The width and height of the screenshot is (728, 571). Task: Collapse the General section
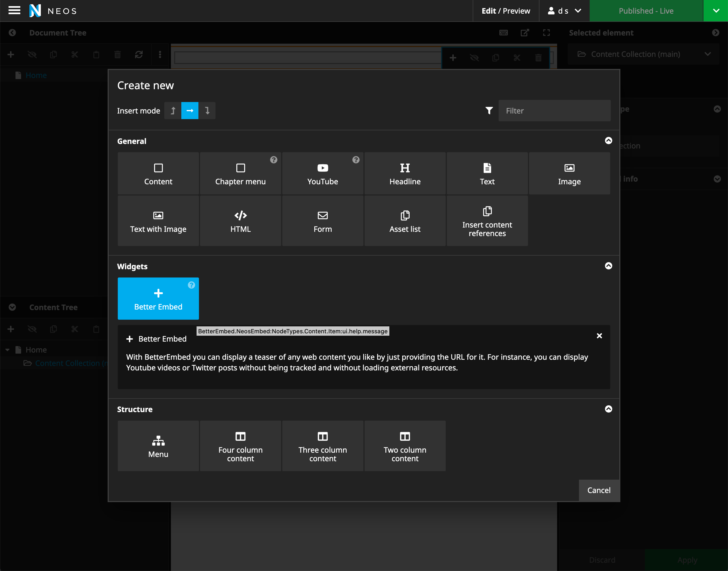[608, 141]
